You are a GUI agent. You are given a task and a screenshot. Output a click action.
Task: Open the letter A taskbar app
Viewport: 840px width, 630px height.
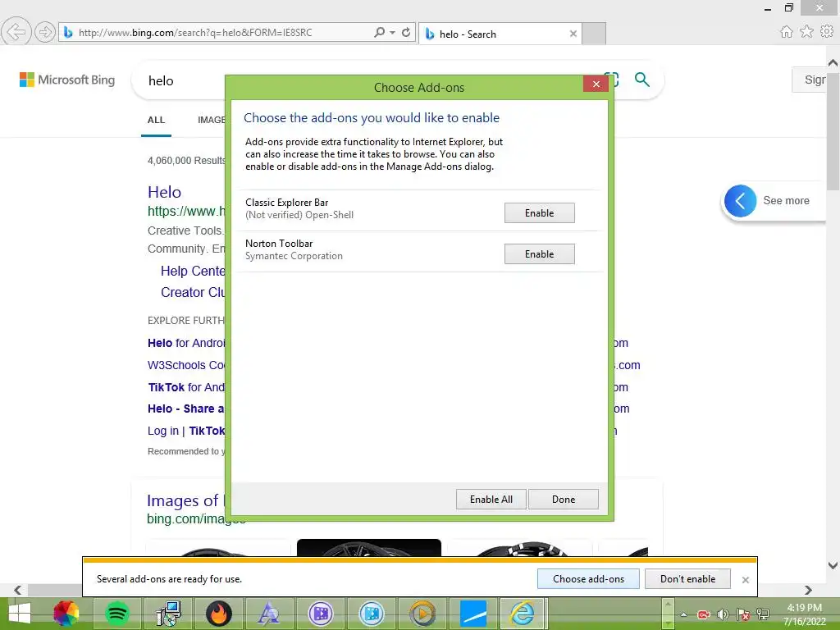(x=269, y=614)
